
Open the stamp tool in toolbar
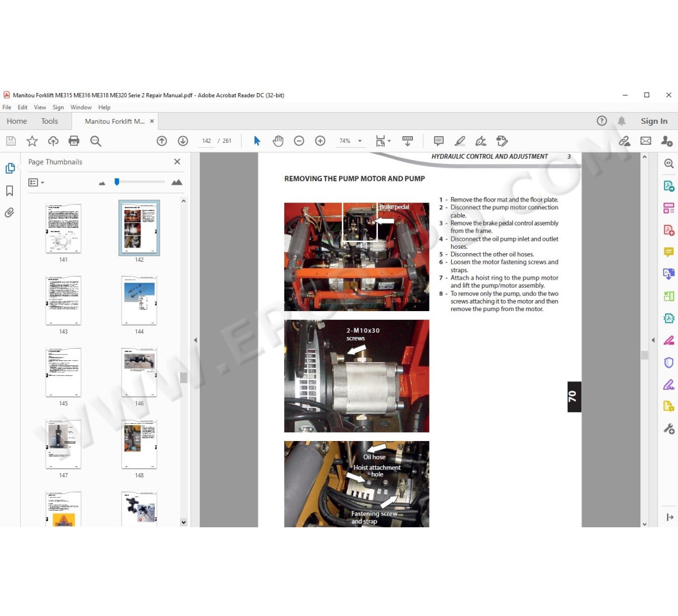pyautogui.click(x=502, y=141)
